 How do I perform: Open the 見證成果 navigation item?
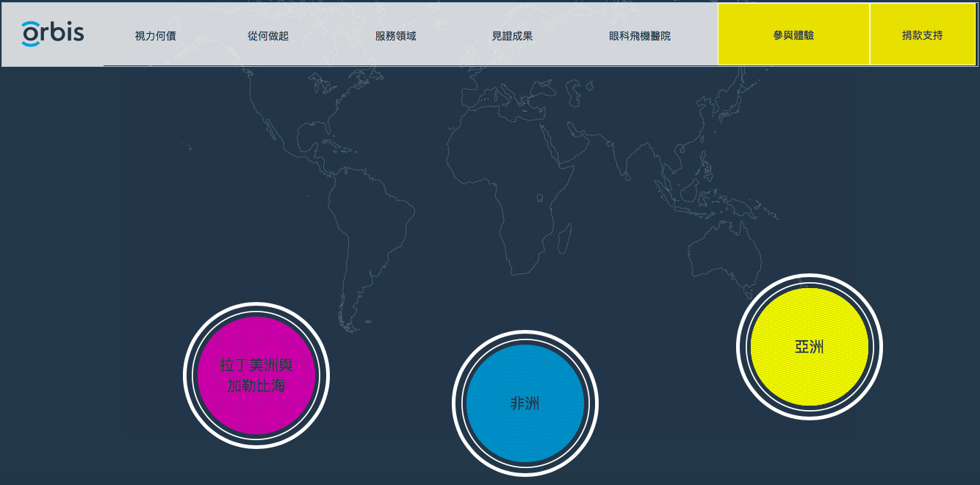[512, 35]
